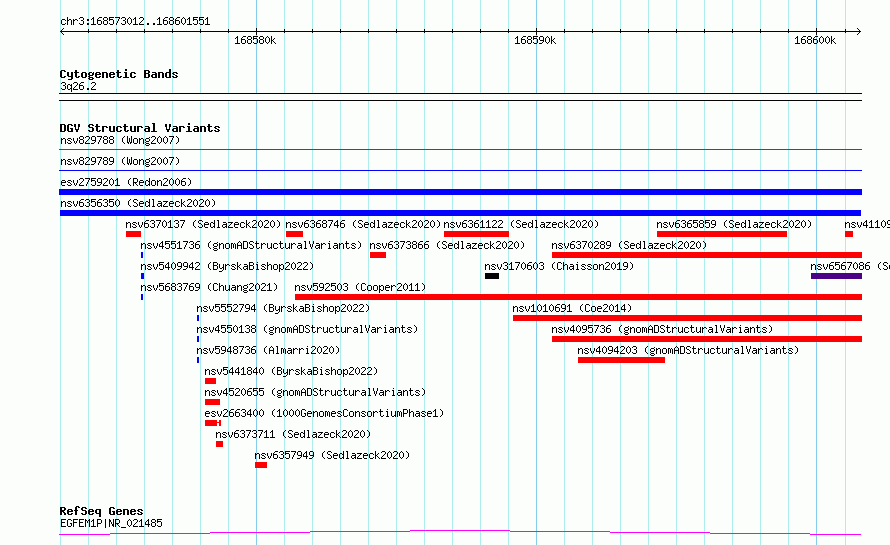This screenshot has height=545, width=890.
Task: Click the nsv6370137 red variant bar
Action: coord(133,234)
